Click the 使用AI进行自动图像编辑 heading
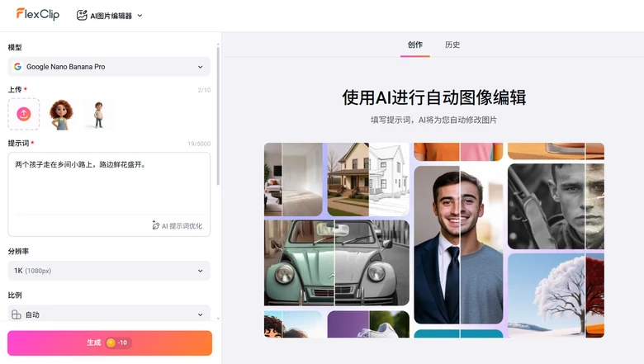The height and width of the screenshot is (364, 644). click(x=433, y=97)
